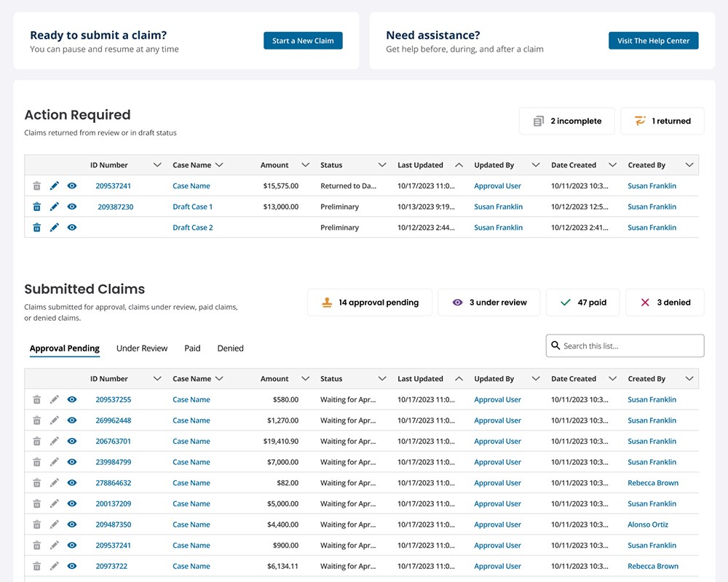Open the Draft Case 2 case link

(193, 228)
